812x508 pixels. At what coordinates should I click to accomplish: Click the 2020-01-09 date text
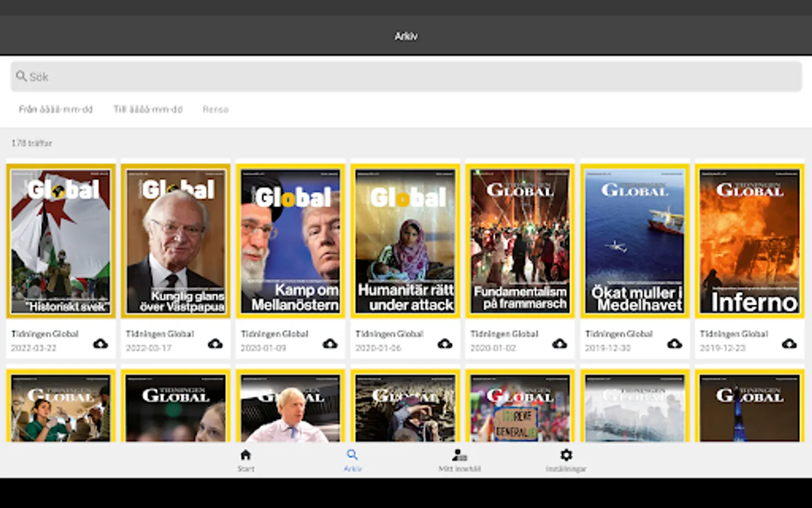(263, 348)
